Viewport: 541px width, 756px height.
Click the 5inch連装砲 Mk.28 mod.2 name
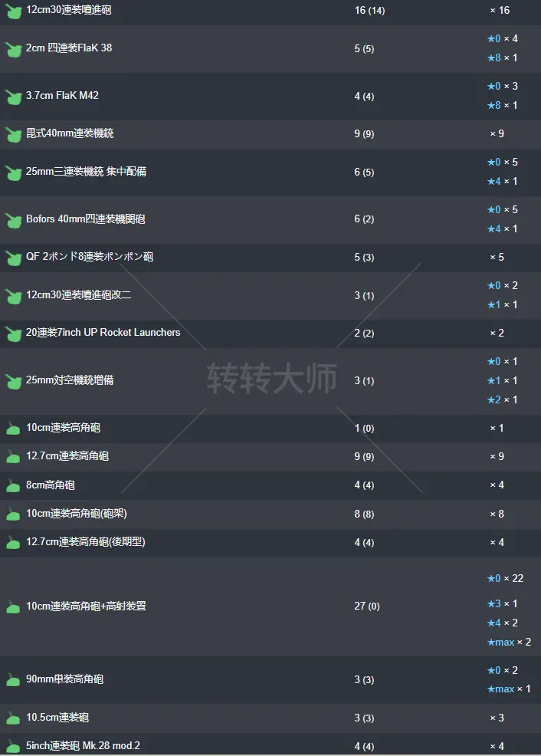(83, 745)
